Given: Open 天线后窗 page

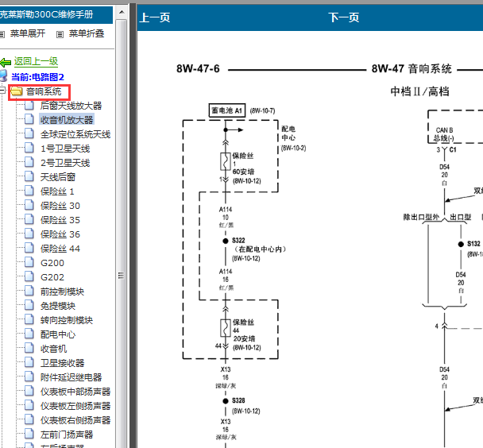Looking at the screenshot, I should pyautogui.click(x=58, y=177).
